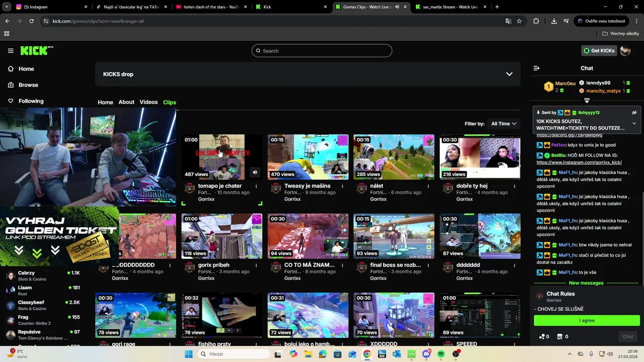Open the Chrome apps grid in bookmarks bar
The image size is (644, 362).
7,33
